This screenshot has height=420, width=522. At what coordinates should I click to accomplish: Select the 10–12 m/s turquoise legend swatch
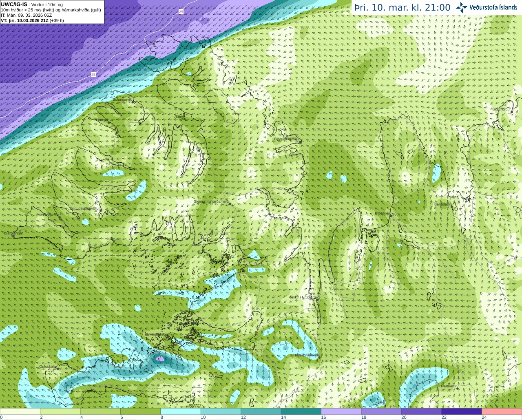coord(221,411)
